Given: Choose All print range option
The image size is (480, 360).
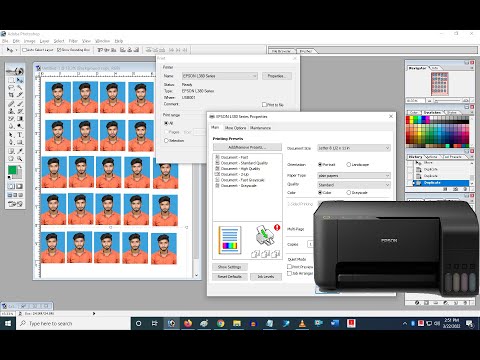Looking at the screenshot, I should tap(166, 123).
